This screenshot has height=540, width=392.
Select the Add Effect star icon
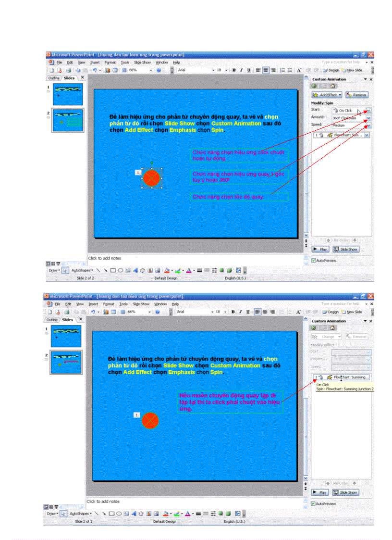[x=316, y=95]
